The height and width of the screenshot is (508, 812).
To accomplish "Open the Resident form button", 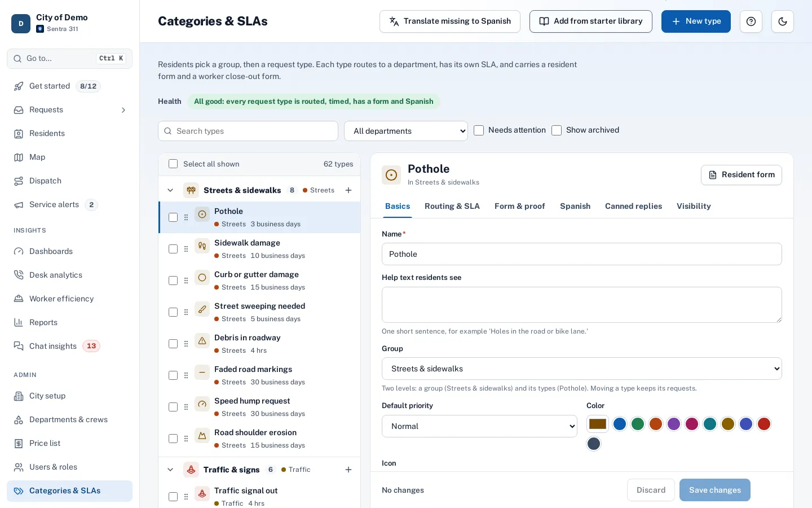I will click(x=742, y=175).
